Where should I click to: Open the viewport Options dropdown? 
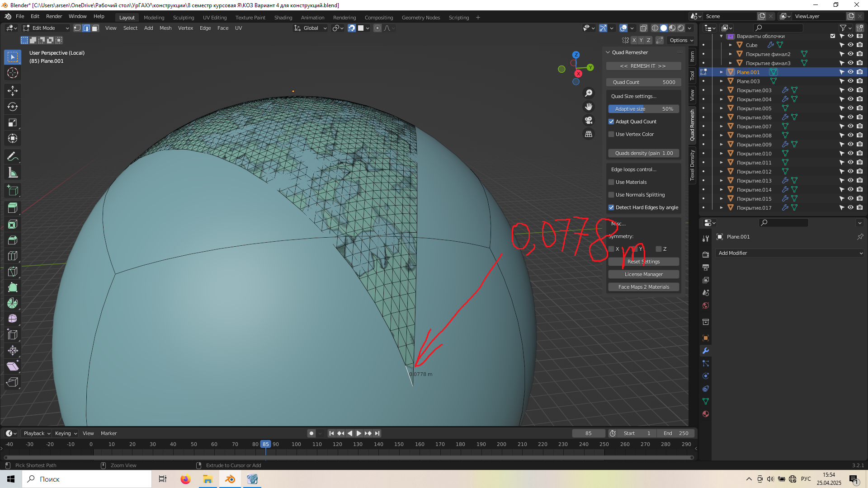click(x=681, y=40)
